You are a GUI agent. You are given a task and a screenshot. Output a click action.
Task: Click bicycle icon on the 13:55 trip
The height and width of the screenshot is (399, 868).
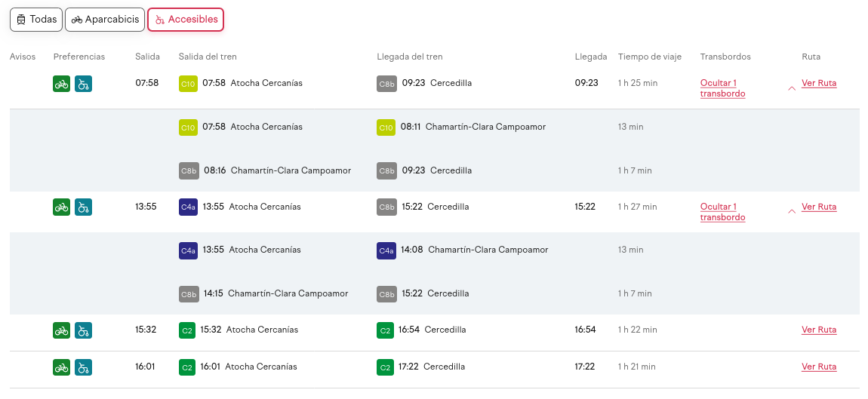(62, 207)
